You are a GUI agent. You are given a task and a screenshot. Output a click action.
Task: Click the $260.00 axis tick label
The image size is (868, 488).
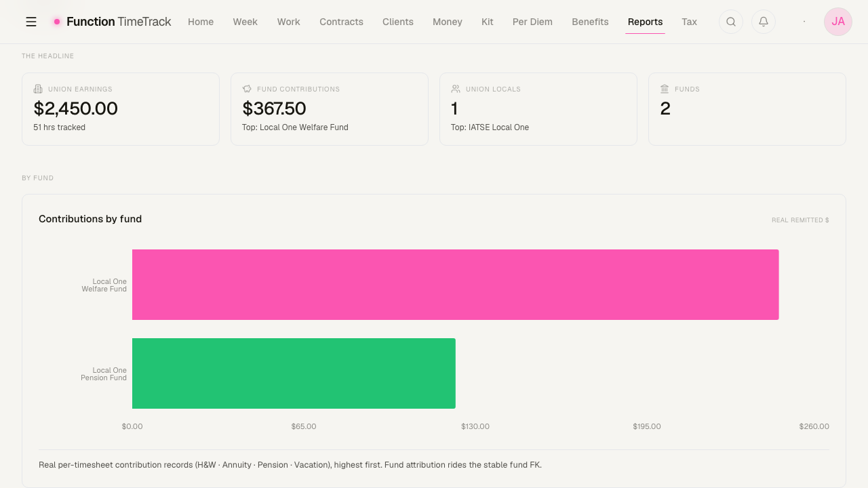(x=814, y=426)
